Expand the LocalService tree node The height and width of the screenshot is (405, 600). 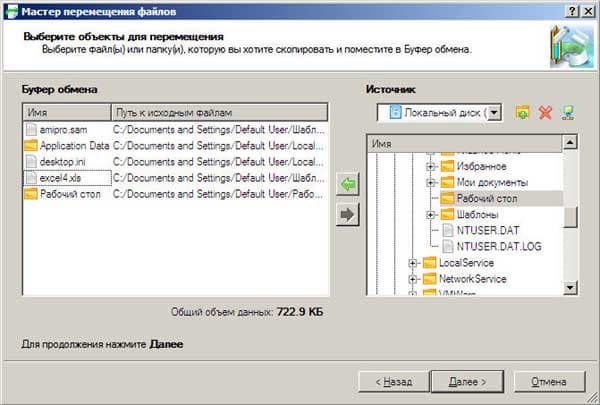point(412,263)
